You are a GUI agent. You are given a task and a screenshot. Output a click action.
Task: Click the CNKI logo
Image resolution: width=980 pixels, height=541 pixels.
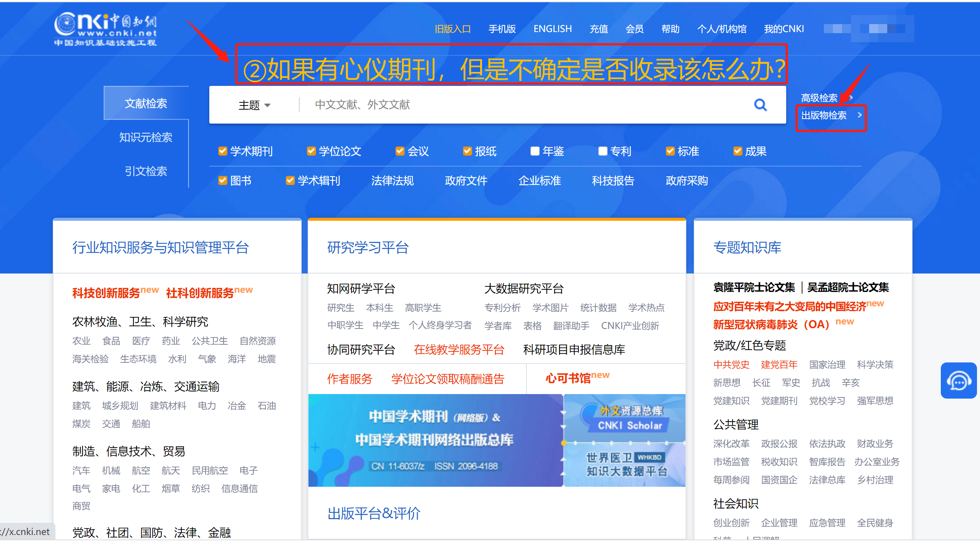coord(105,30)
